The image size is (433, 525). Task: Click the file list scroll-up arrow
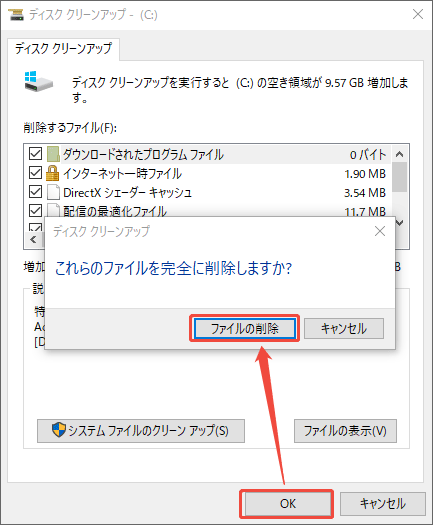click(399, 154)
